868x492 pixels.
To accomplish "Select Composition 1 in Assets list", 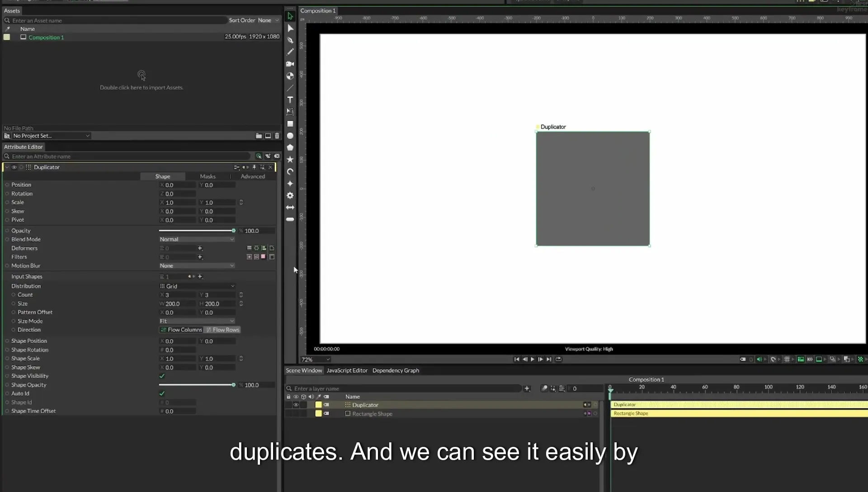I will (46, 38).
